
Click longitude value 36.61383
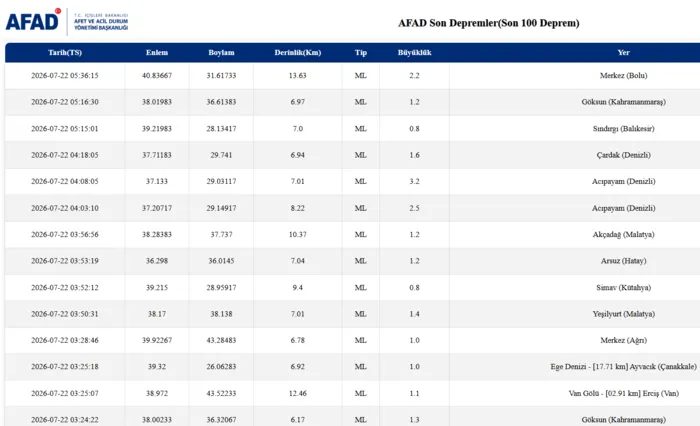[221, 102]
